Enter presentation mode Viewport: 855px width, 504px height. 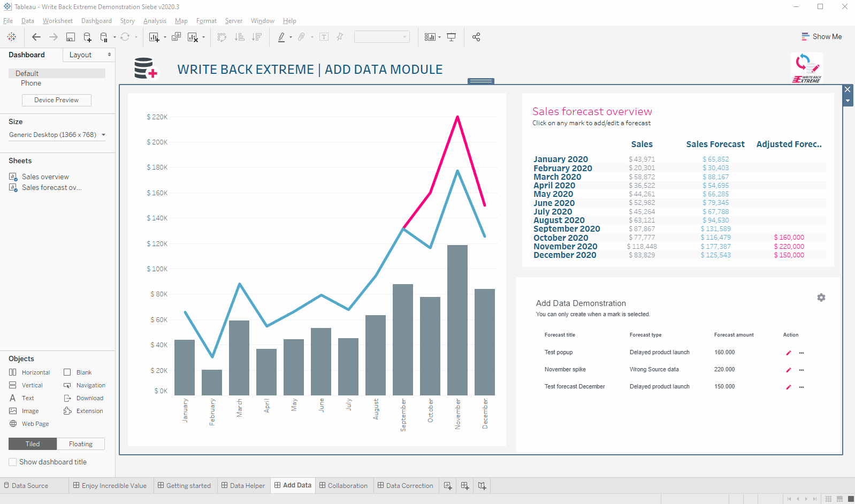point(452,37)
